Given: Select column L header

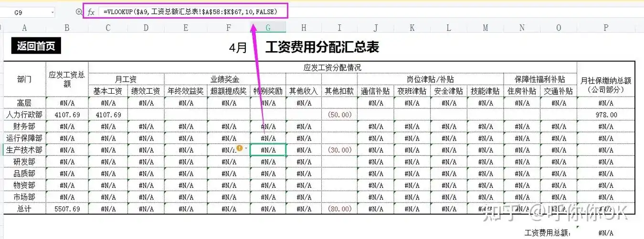Looking at the screenshot, I should click(449, 28).
